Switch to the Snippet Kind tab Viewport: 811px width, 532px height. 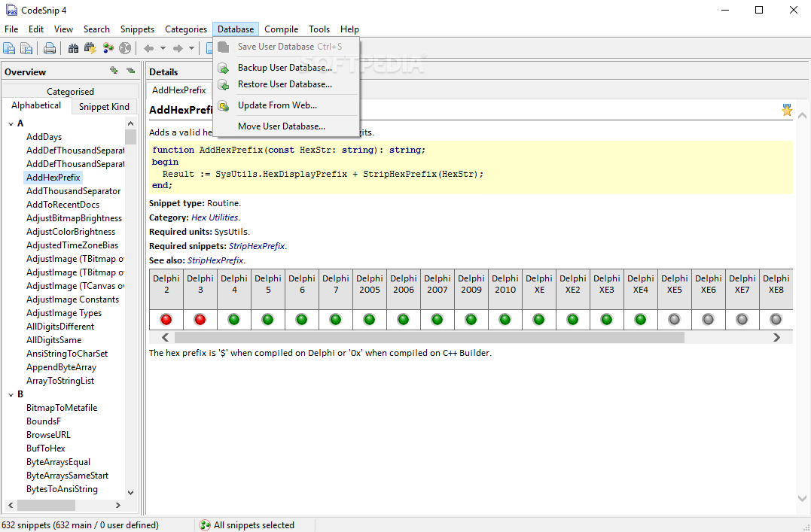[105, 107]
